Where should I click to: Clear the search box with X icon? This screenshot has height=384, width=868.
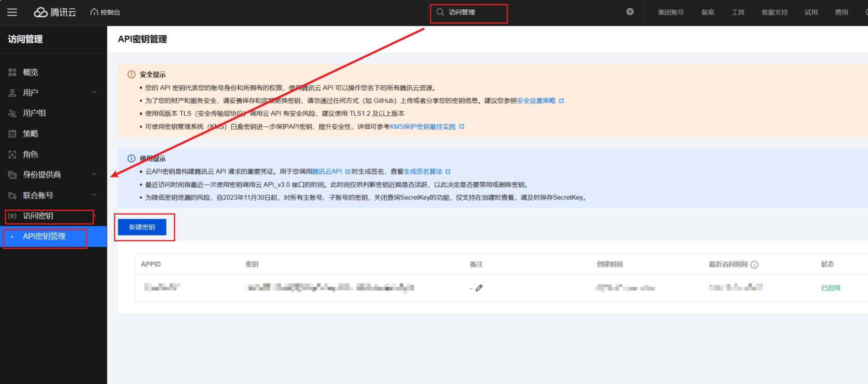(630, 12)
